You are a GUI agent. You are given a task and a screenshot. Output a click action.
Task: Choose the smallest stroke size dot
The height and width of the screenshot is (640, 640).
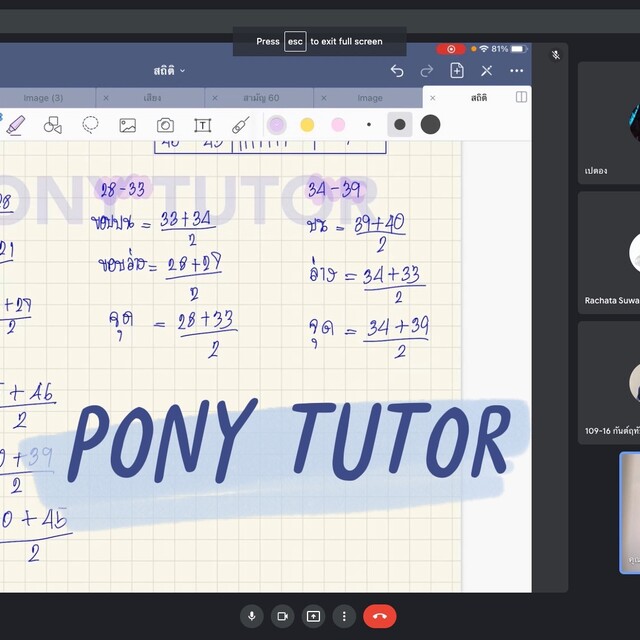click(369, 125)
